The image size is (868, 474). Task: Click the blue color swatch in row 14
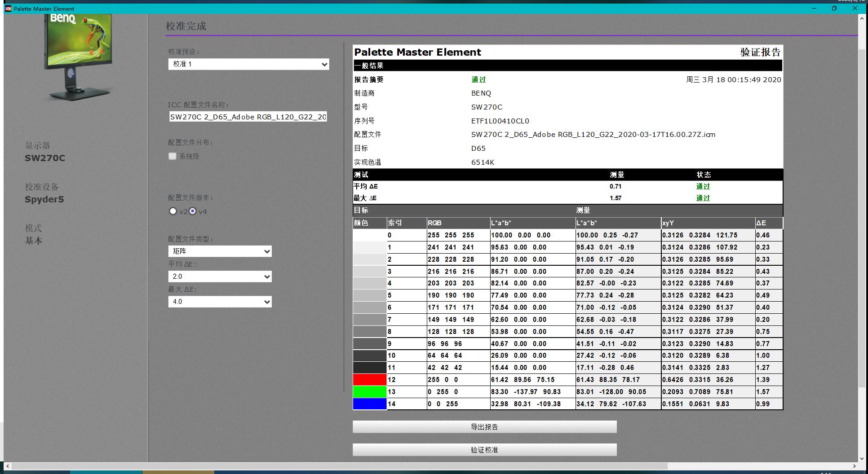[x=369, y=404]
